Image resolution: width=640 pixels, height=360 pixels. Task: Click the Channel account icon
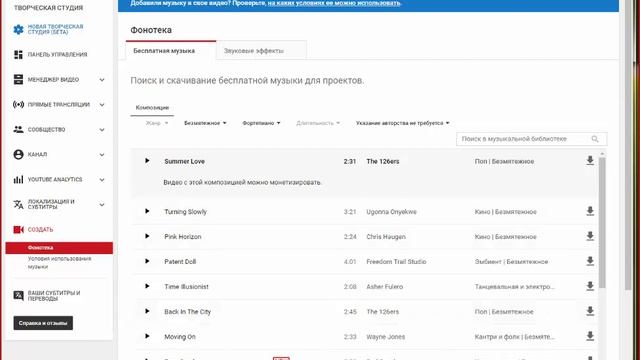click(x=18, y=154)
